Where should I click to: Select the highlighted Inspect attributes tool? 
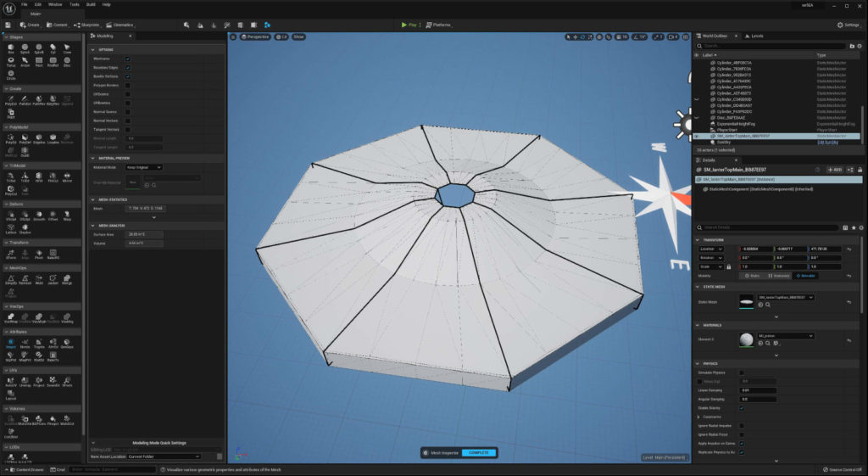(10, 344)
